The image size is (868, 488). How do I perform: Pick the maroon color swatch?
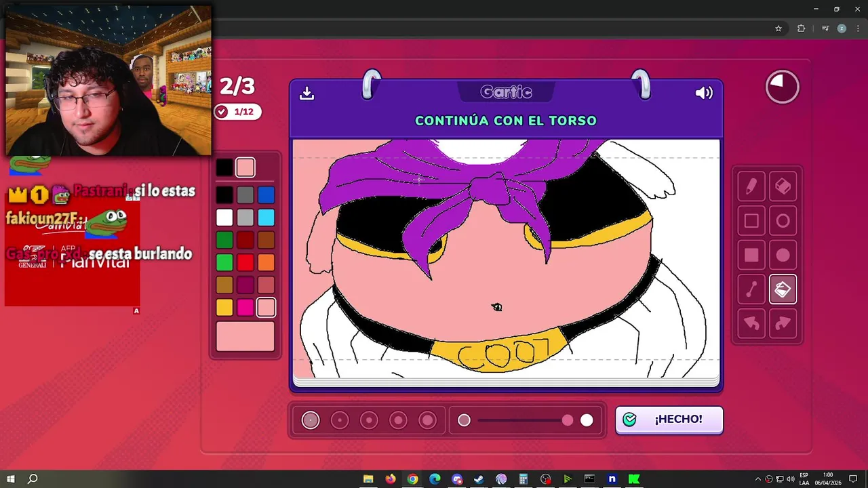pos(245,285)
